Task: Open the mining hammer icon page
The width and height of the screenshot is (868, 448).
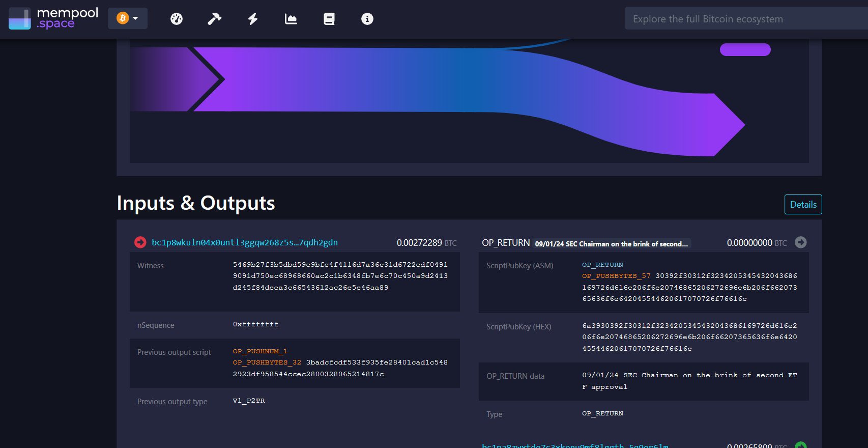Action: point(214,19)
